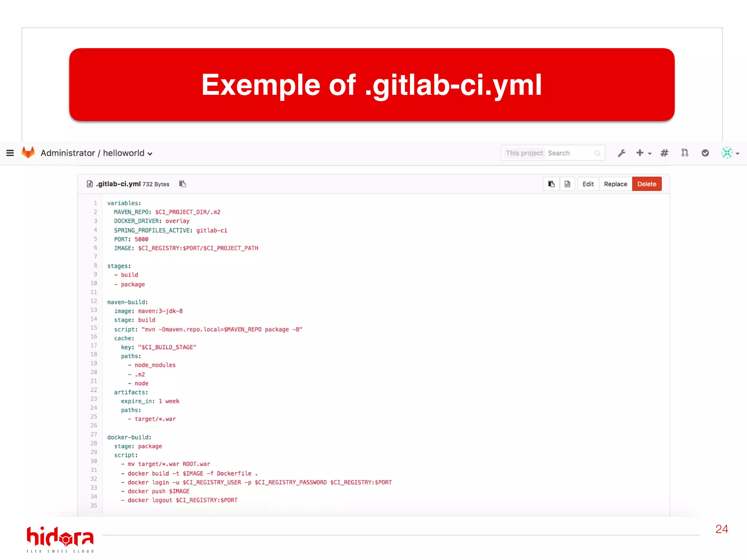
Task: Click the GitLab fox logo
Action: click(x=28, y=153)
